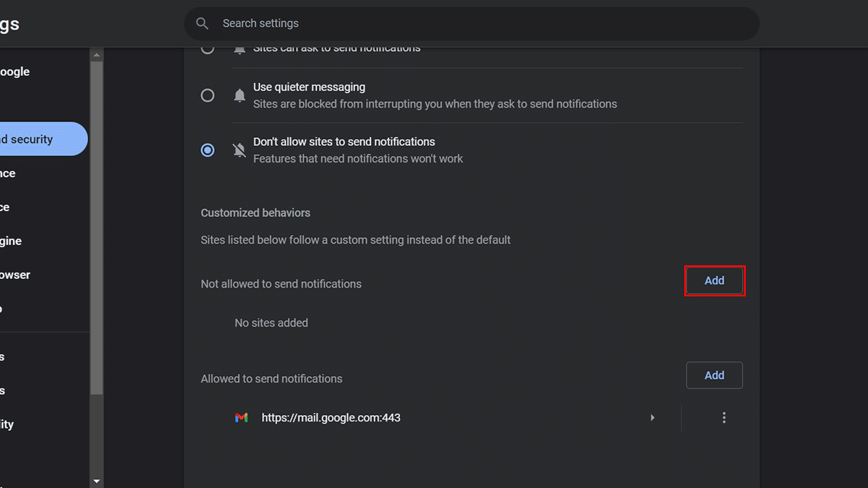Click the magnifier icon in the search bar
The width and height of the screenshot is (868, 488).
pos(203,24)
